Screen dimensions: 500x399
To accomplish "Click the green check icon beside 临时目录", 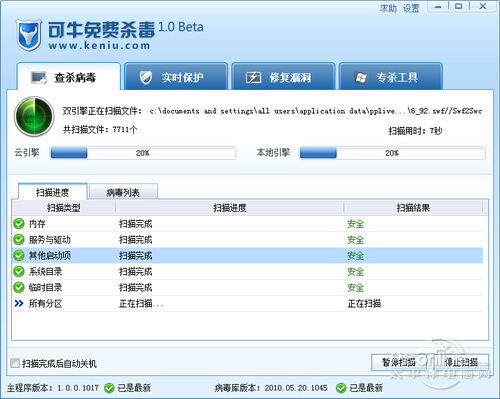I will click(x=19, y=288).
